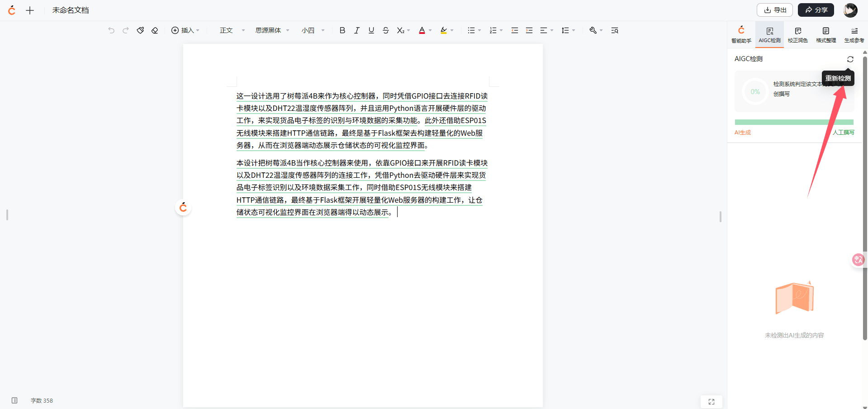The height and width of the screenshot is (409, 868).
Task: Click the fullscreen icon at bottom right
Action: tap(711, 401)
